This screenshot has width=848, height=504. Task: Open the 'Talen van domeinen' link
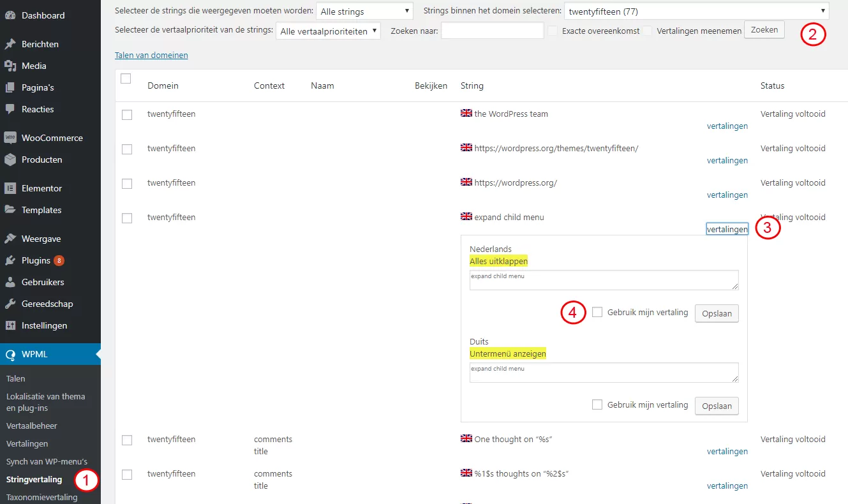pos(151,56)
